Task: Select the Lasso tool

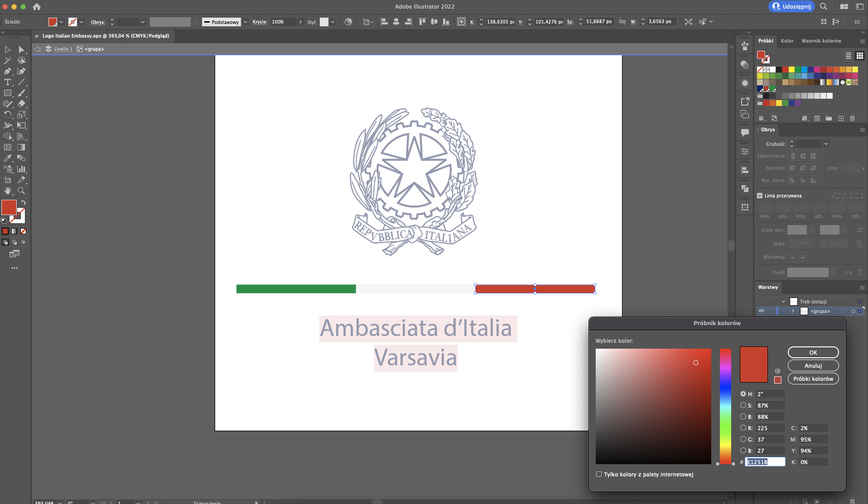Action: tap(21, 60)
